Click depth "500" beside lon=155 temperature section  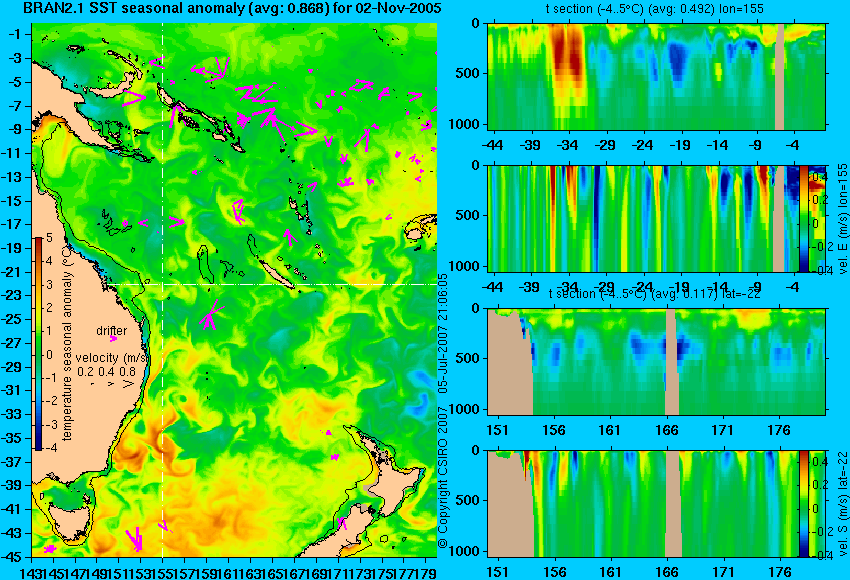(469, 73)
